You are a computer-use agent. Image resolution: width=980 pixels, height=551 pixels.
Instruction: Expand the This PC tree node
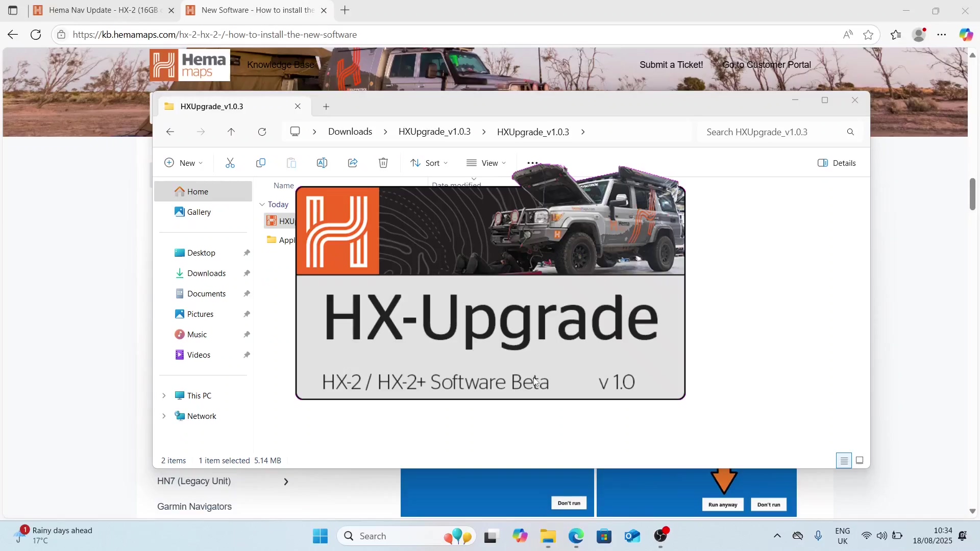[x=164, y=395]
